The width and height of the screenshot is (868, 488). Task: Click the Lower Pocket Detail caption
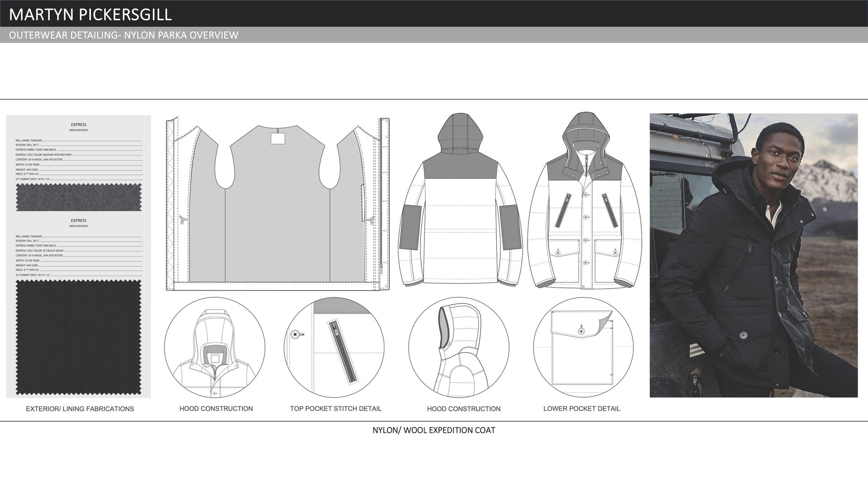pyautogui.click(x=581, y=408)
